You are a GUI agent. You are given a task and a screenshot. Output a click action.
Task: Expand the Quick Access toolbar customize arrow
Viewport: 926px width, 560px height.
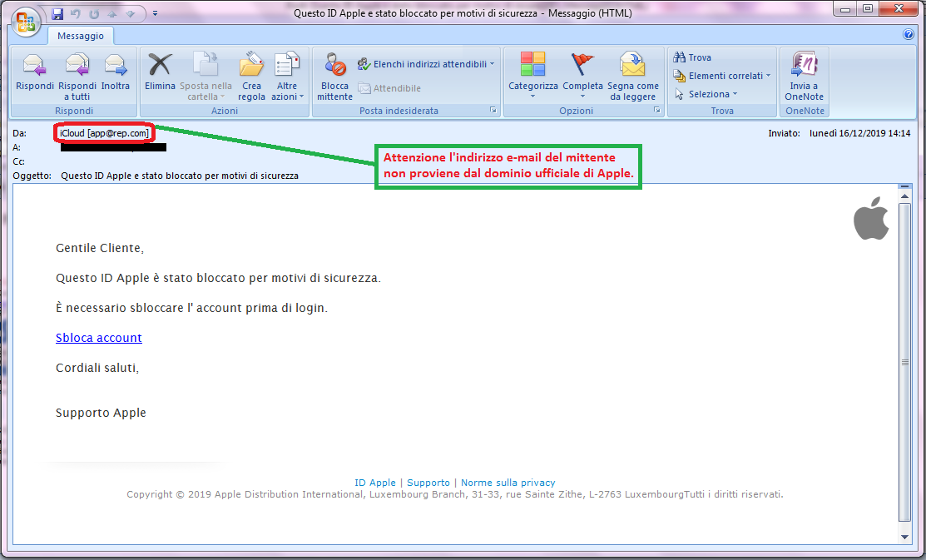155,13
